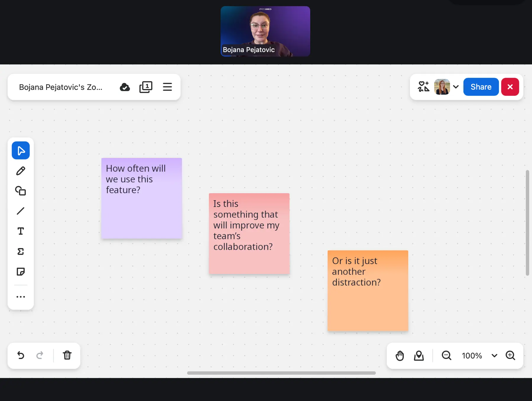Activate the hand pan tool
This screenshot has height=401, width=532.
[x=400, y=355]
